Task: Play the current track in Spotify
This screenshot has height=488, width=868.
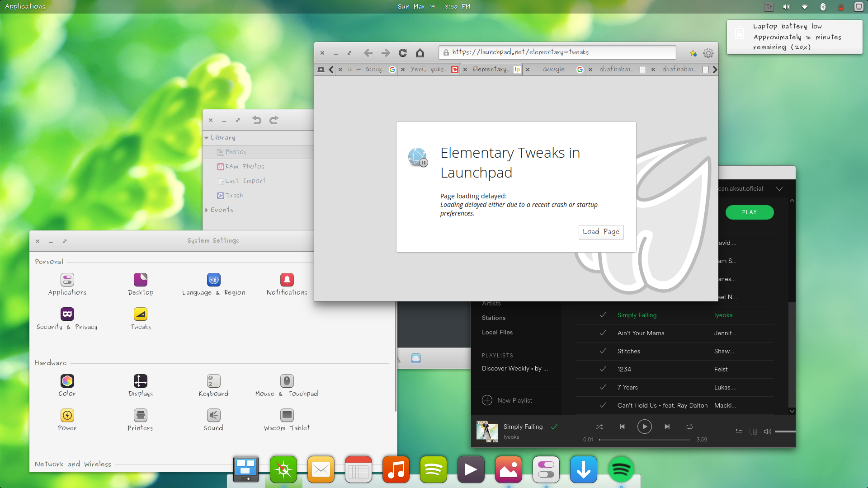Action: point(645,427)
